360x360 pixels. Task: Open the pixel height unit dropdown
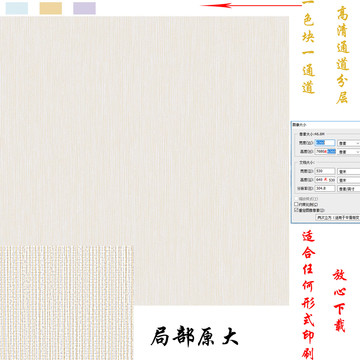pyautogui.click(x=349, y=151)
